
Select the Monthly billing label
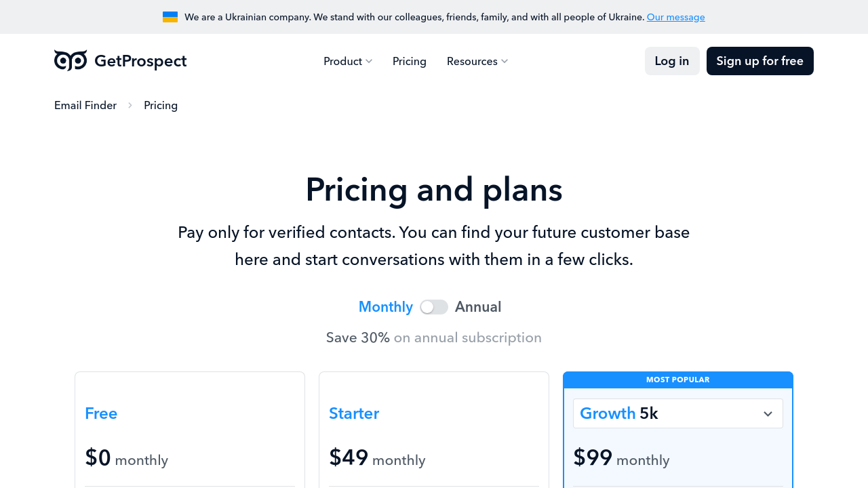pos(385,307)
